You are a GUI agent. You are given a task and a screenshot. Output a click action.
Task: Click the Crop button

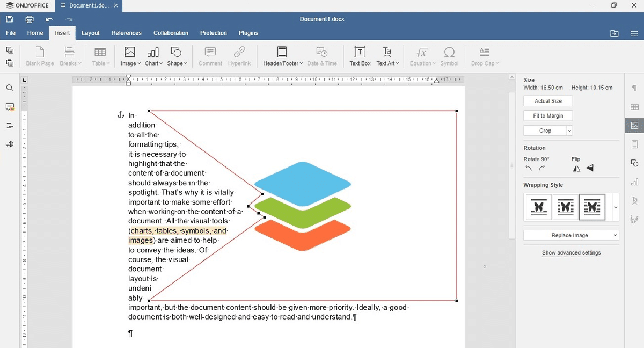coord(545,130)
